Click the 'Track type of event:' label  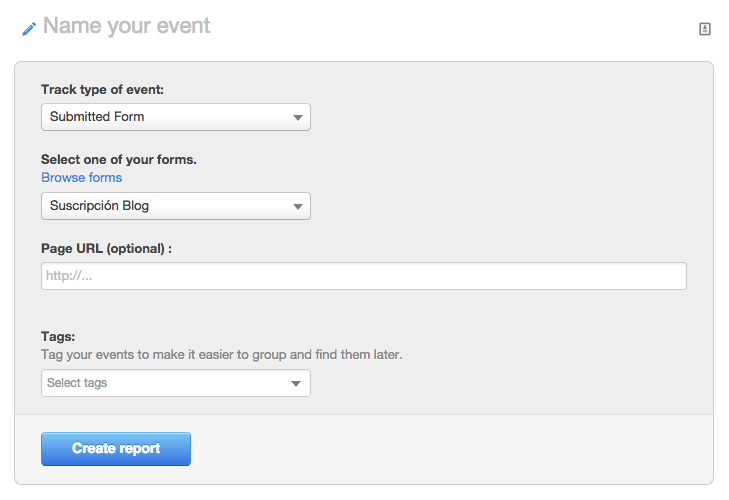point(102,89)
